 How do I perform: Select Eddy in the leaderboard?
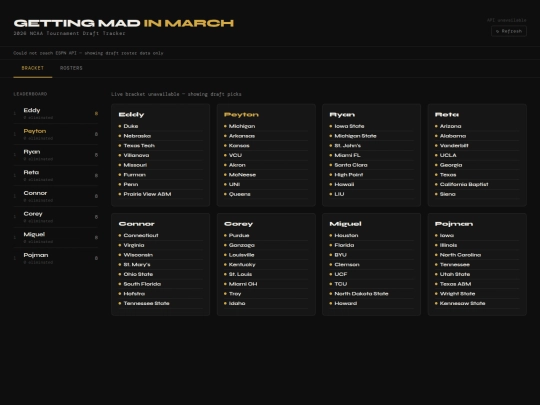56,113
